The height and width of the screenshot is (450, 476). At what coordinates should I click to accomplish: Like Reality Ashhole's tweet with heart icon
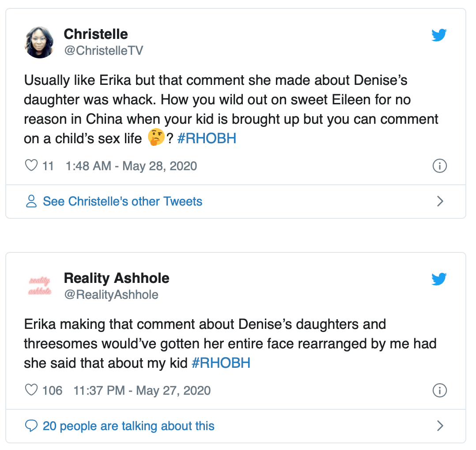(31, 390)
